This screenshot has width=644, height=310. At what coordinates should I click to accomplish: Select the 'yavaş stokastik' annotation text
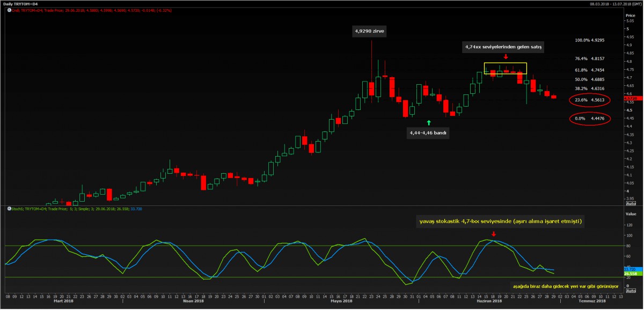tap(500, 221)
